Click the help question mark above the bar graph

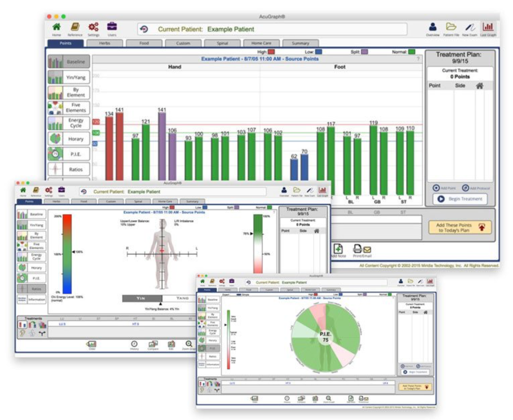click(x=418, y=59)
